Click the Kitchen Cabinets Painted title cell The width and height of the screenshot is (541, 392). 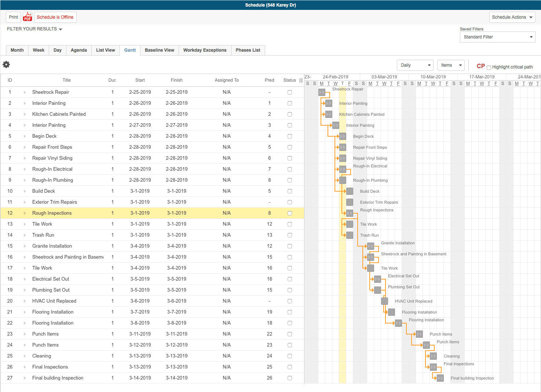(59, 114)
